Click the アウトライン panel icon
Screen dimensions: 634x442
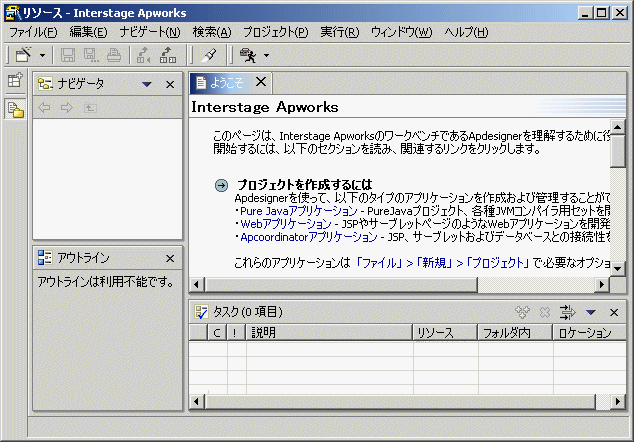44,258
